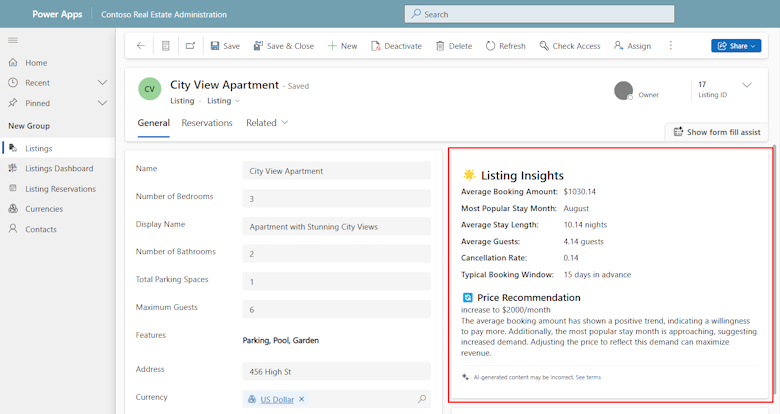Open Check Access from the toolbar
This screenshot has height=414, width=780.
pyautogui.click(x=570, y=46)
